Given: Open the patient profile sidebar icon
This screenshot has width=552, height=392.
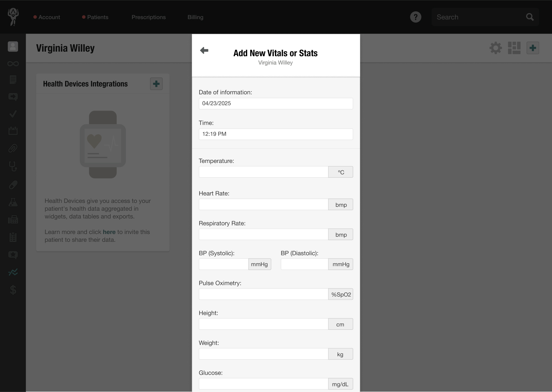Looking at the screenshot, I should coord(13,47).
